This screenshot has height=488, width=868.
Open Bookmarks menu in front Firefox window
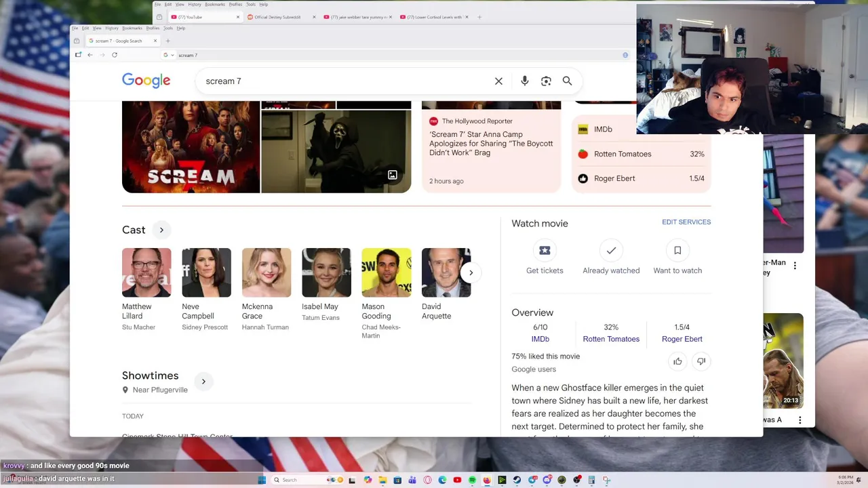(x=132, y=28)
